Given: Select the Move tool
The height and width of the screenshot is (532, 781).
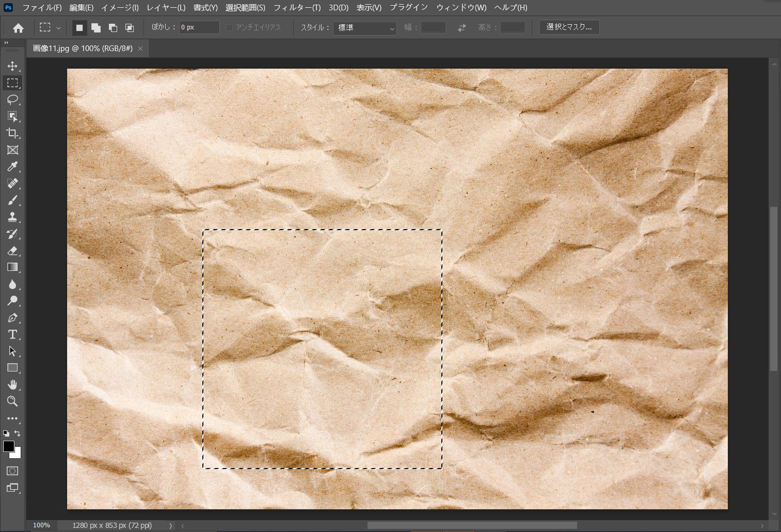Looking at the screenshot, I should click(12, 66).
